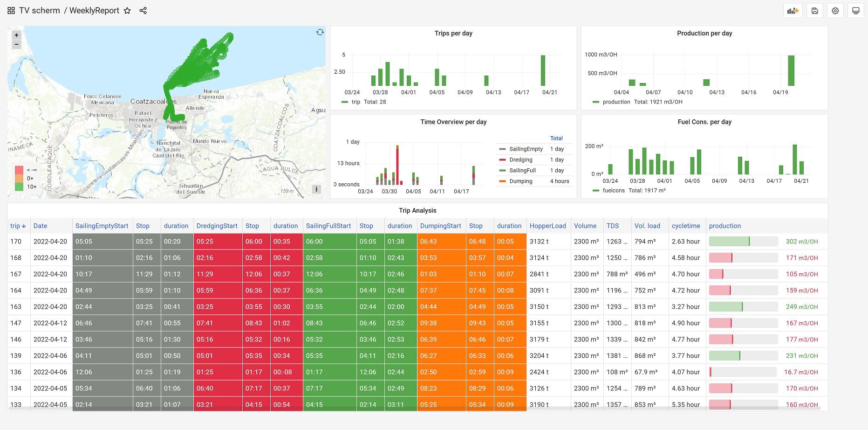The width and height of the screenshot is (868, 430).
Task: Favorite the dashboard with the star button
Action: tap(127, 10)
